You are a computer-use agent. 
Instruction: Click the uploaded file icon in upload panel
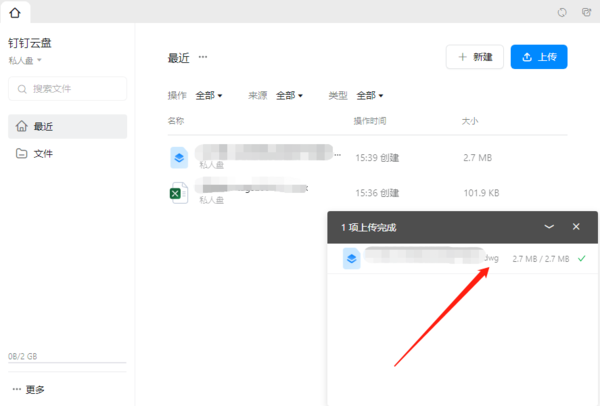351,258
